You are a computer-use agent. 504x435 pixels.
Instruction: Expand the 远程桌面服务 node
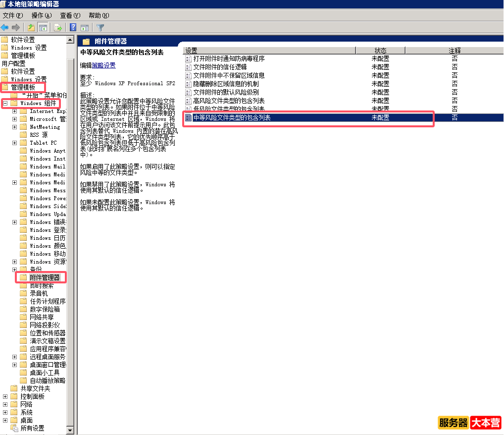(14, 357)
